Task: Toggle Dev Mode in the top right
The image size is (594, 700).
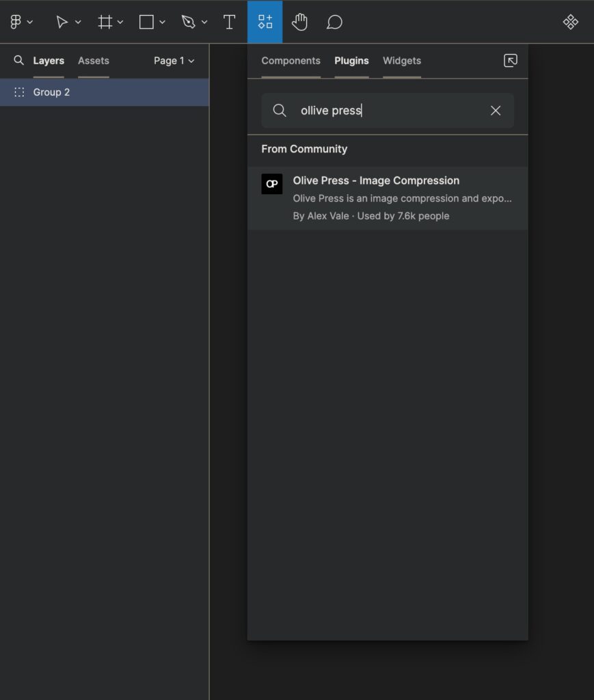Action: (571, 21)
